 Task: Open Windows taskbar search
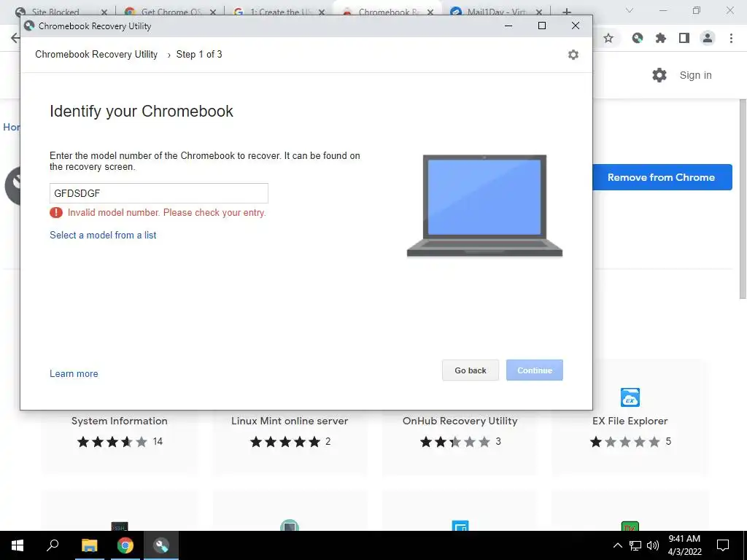53,545
